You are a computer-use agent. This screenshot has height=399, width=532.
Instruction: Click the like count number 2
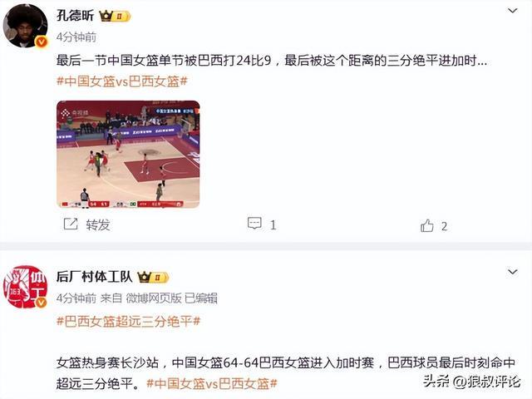[x=444, y=226]
